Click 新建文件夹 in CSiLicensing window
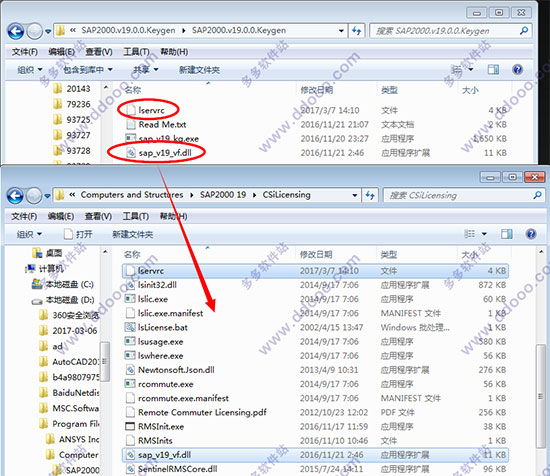 point(133,234)
